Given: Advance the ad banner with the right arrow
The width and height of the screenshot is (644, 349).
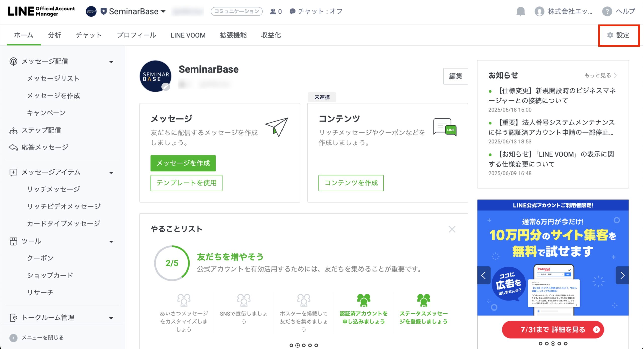Looking at the screenshot, I should point(622,275).
